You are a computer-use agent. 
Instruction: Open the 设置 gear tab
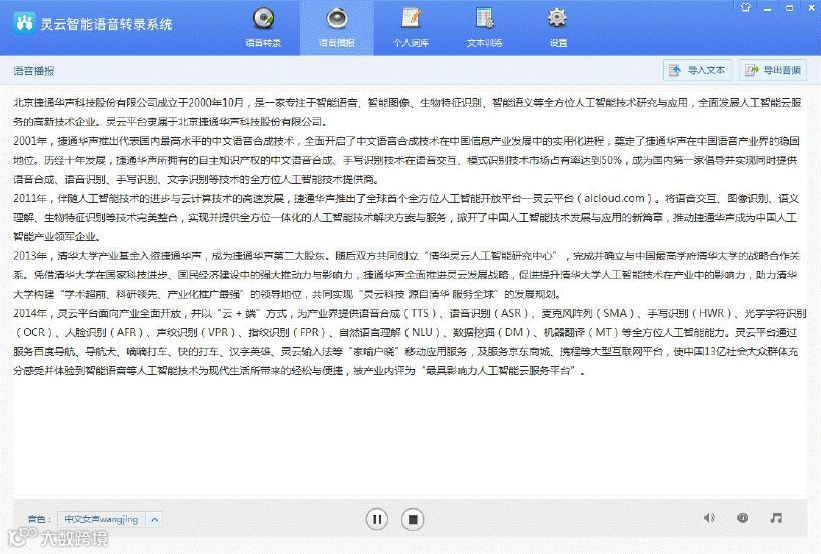click(558, 27)
